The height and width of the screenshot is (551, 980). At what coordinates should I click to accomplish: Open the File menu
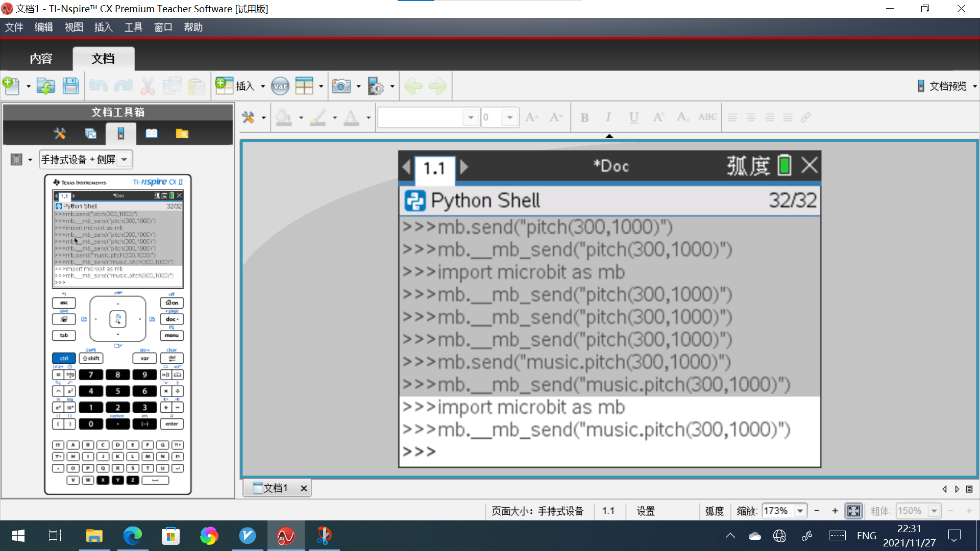coord(14,28)
